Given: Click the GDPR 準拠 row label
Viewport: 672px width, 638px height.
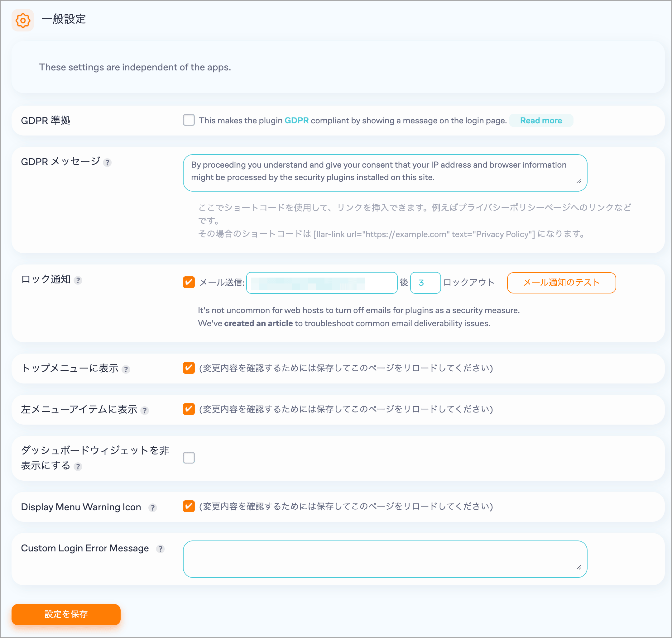Looking at the screenshot, I should 46,120.
